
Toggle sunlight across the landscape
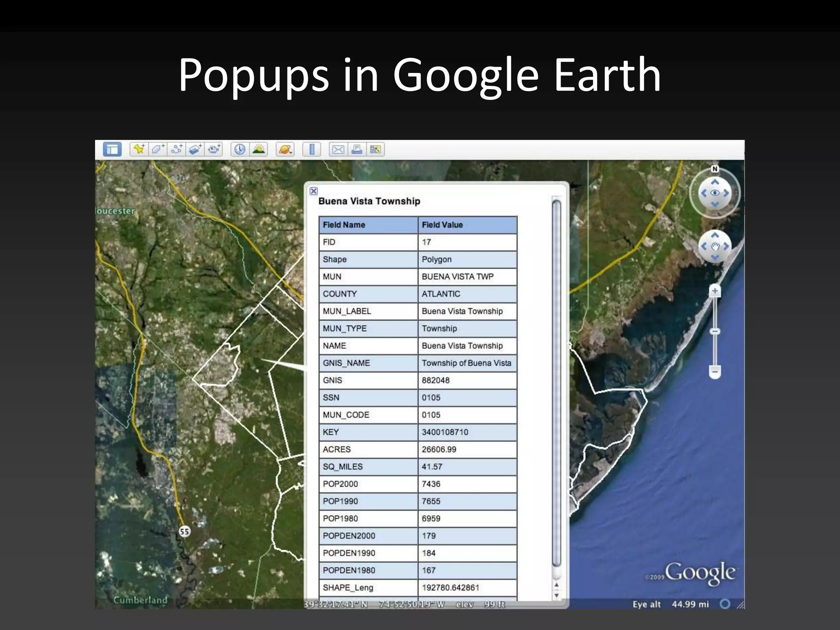pyautogui.click(x=258, y=149)
